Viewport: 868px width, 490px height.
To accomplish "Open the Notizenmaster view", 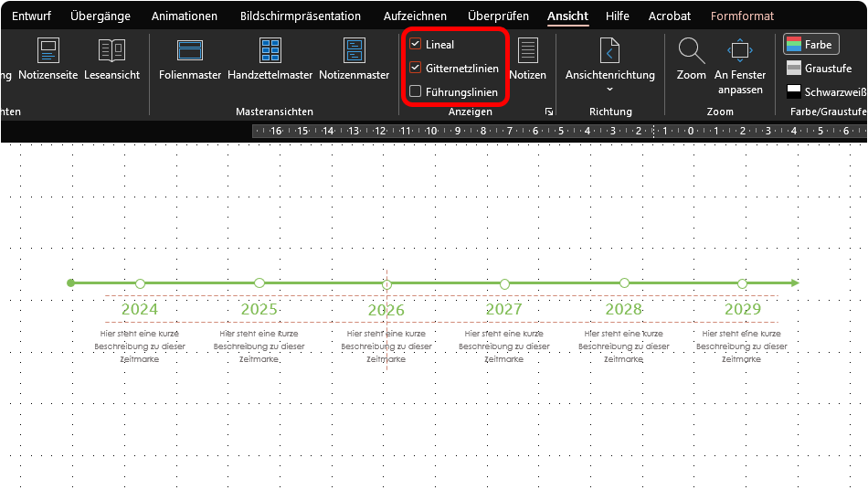I will [x=355, y=59].
